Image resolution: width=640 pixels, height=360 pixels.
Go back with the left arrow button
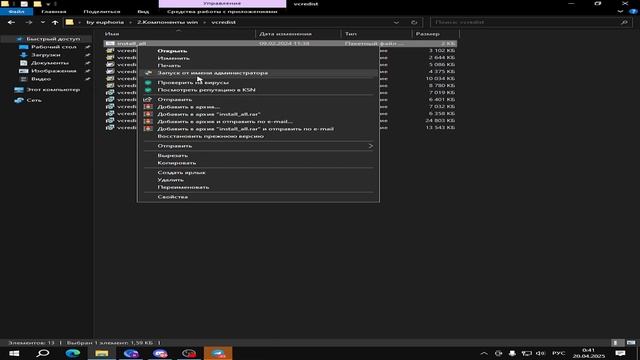click(11, 22)
